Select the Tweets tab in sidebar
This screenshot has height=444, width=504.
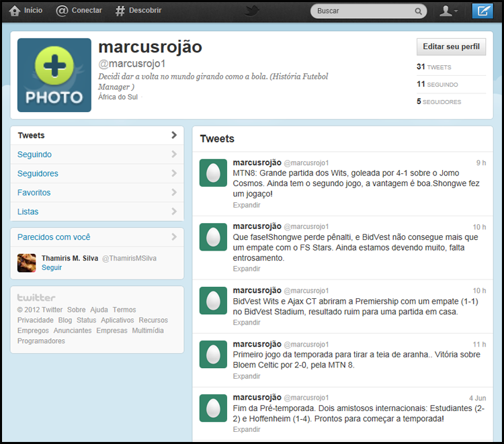pos(97,135)
